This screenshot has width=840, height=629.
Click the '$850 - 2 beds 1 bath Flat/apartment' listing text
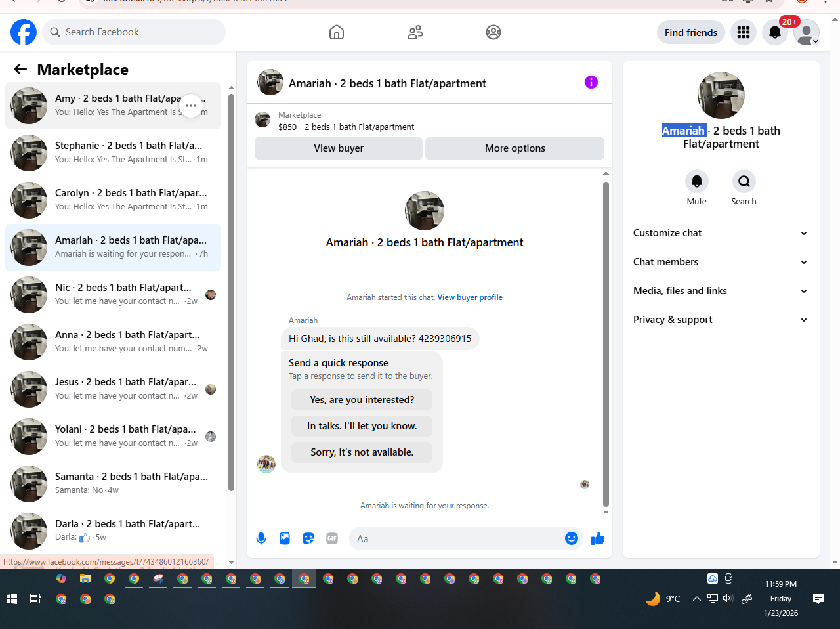(346, 127)
